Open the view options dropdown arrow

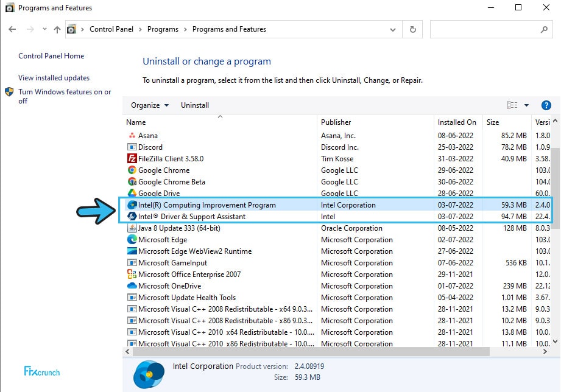coord(526,105)
